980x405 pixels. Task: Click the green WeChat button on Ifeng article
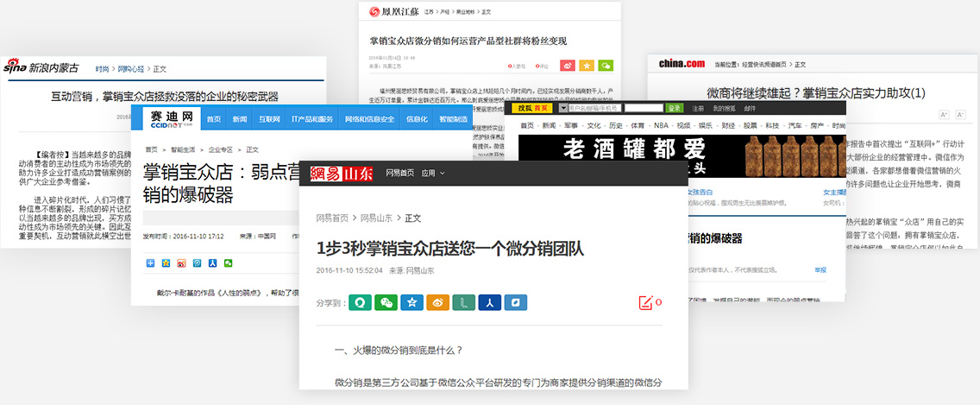(606, 66)
